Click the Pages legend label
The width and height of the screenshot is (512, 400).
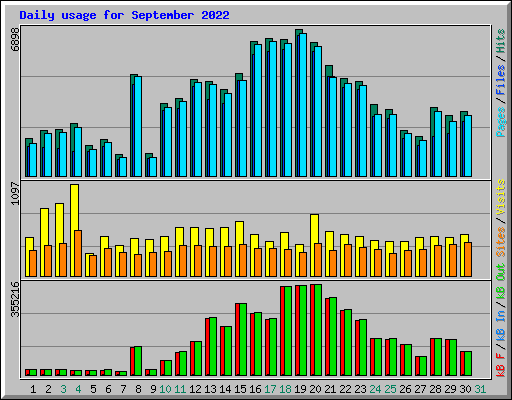[x=500, y=122]
